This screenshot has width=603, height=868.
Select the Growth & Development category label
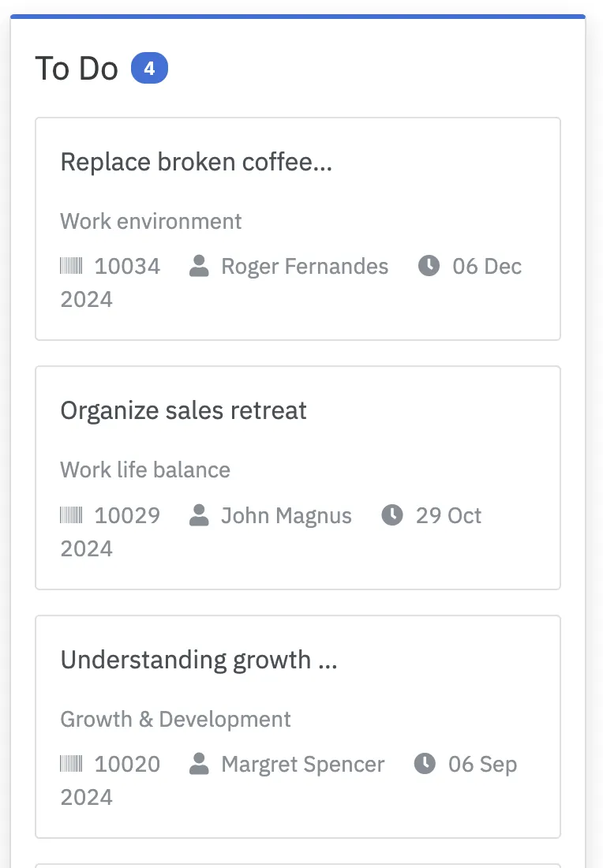(175, 719)
